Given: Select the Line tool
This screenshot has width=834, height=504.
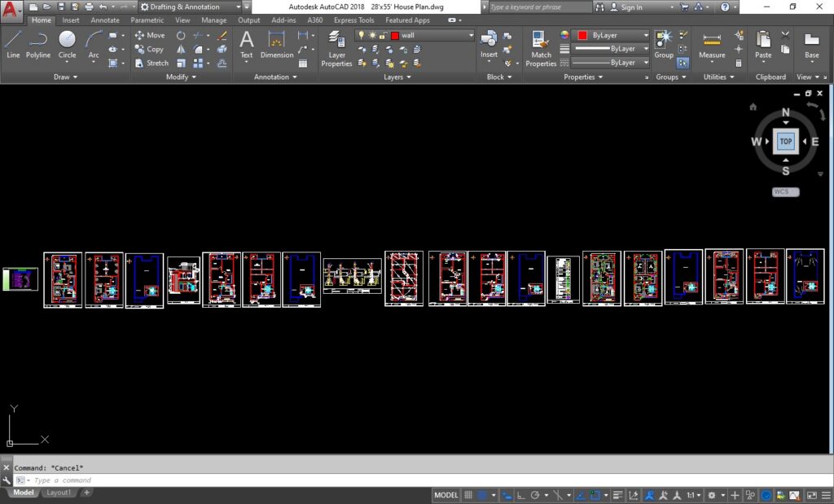Looking at the screenshot, I should (x=13, y=44).
